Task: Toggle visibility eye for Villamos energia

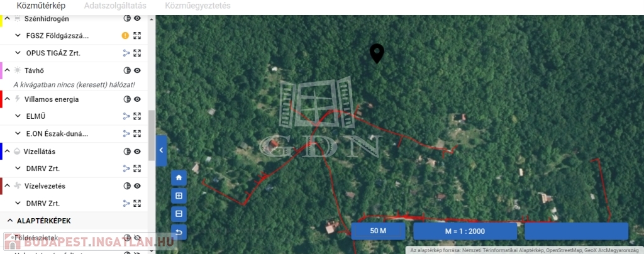Action: click(137, 99)
